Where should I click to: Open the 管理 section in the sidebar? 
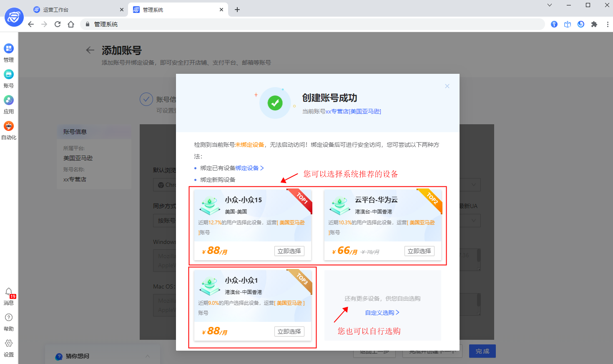(9, 53)
